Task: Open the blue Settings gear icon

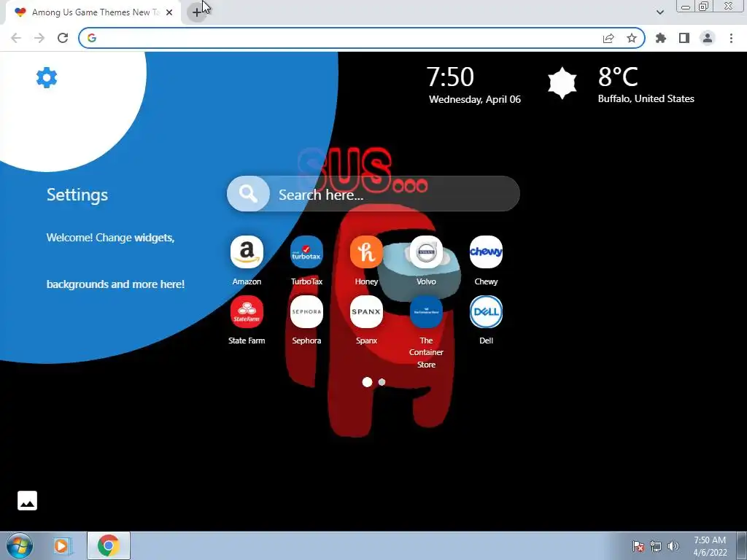Action: [47, 77]
